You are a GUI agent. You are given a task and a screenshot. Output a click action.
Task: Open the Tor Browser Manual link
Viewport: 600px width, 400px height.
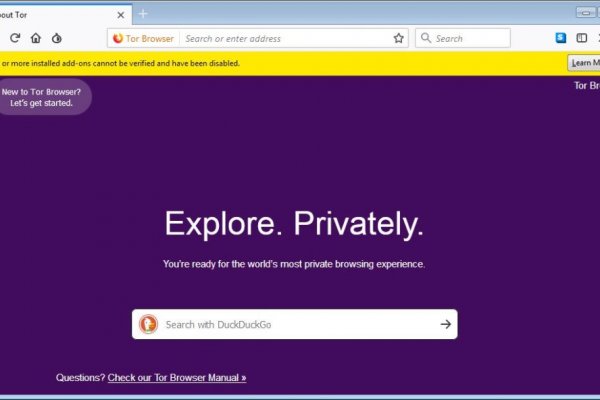[x=176, y=378]
